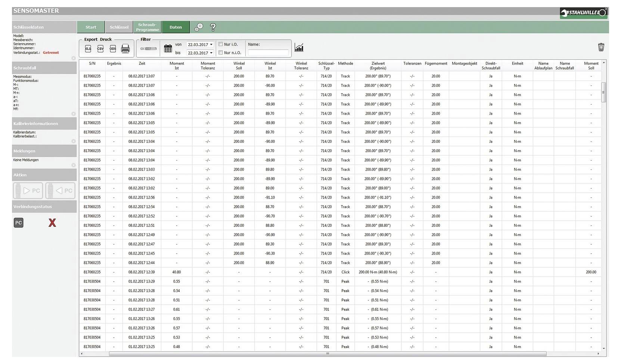
Task: Click the Stahlwille logo
Action: (584, 13)
